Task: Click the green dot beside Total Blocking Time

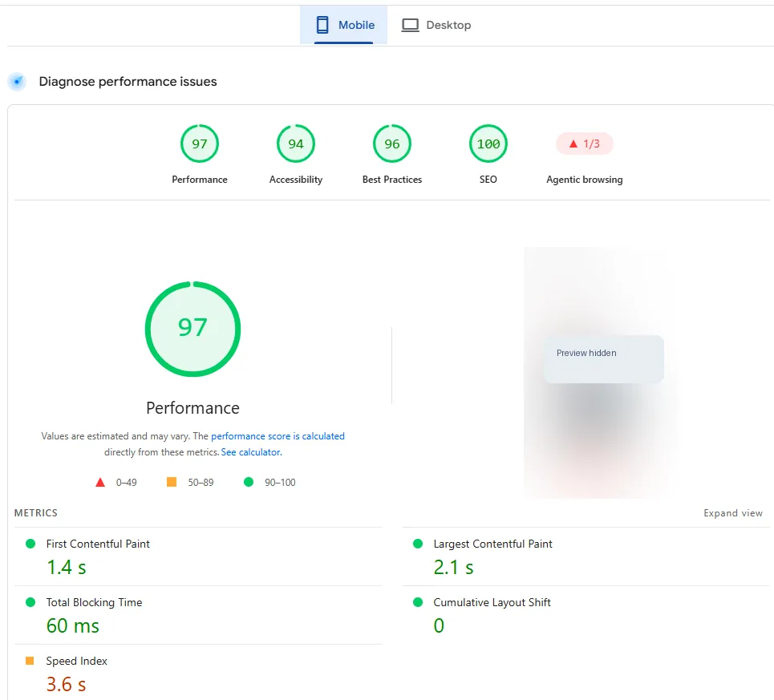Action: click(30, 602)
